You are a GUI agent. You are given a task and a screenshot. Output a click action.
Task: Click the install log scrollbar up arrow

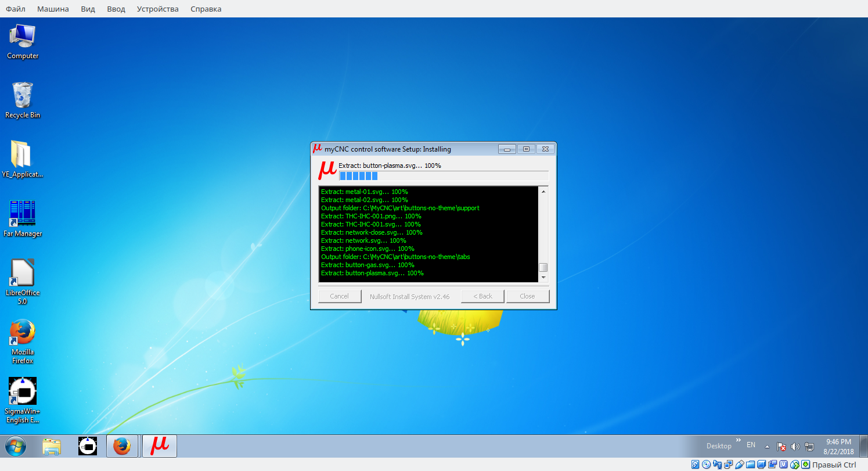pyautogui.click(x=543, y=192)
